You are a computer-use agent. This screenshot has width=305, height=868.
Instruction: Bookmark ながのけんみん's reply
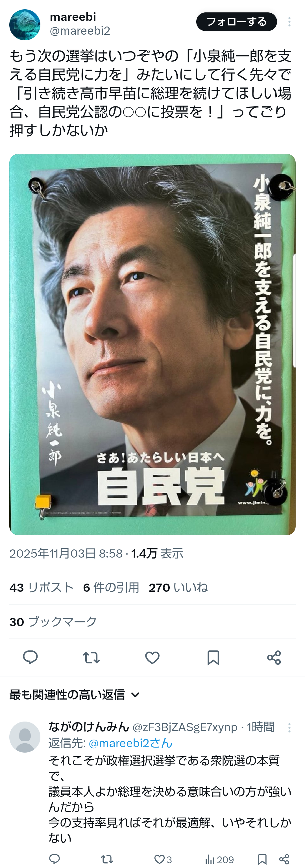click(x=262, y=859)
